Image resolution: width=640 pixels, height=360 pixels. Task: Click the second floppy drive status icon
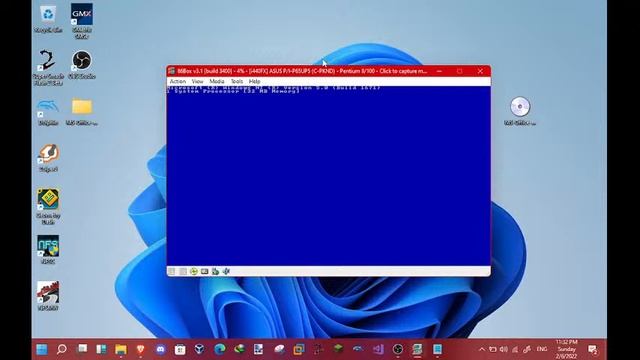[x=183, y=271]
